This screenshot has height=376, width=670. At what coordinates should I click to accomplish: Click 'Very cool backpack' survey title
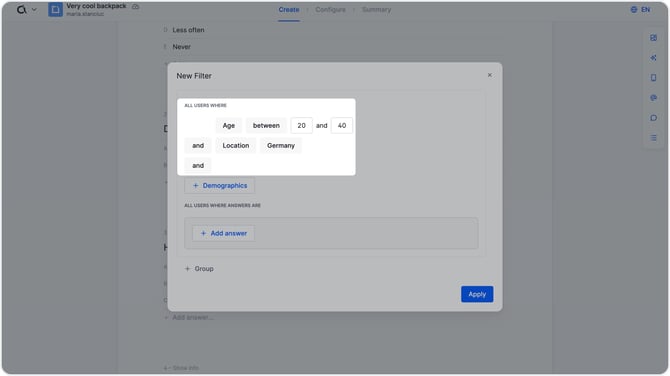point(96,6)
